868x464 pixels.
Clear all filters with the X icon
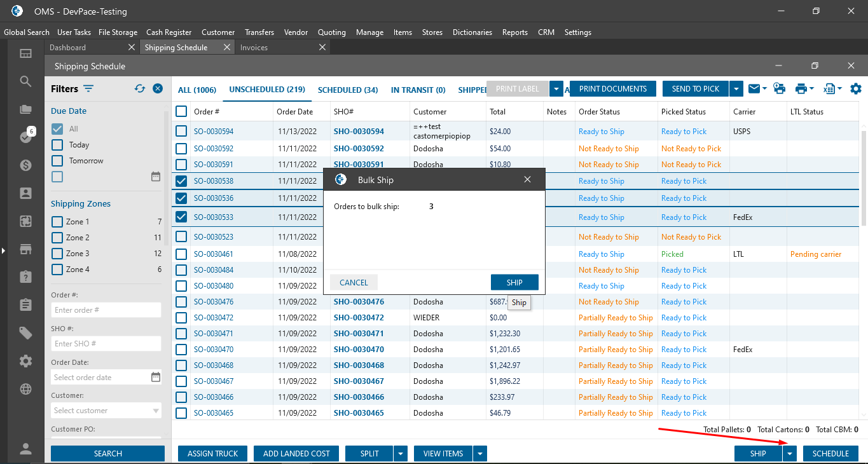pos(158,89)
